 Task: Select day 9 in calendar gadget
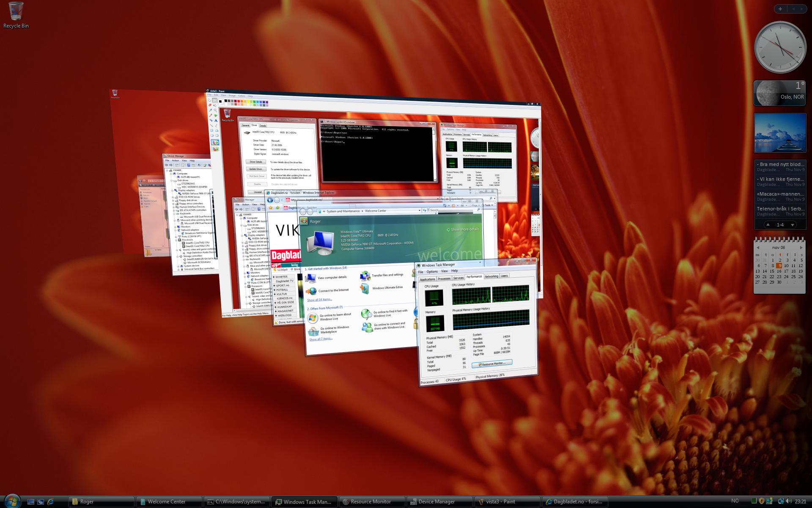pos(779,266)
